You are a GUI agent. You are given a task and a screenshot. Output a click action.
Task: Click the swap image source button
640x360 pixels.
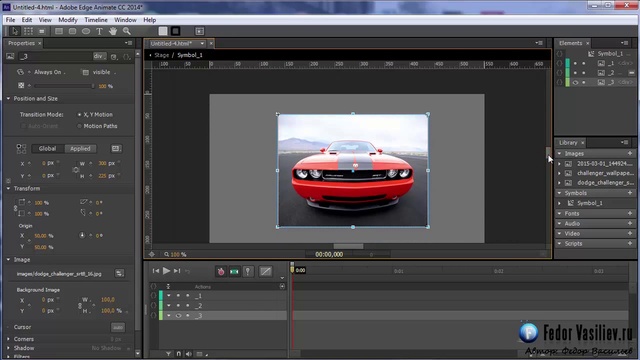coord(120,273)
